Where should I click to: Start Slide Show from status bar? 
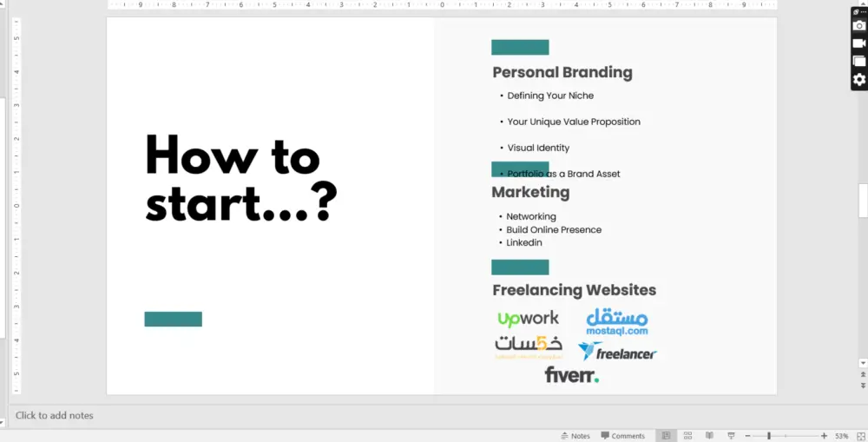(731, 436)
